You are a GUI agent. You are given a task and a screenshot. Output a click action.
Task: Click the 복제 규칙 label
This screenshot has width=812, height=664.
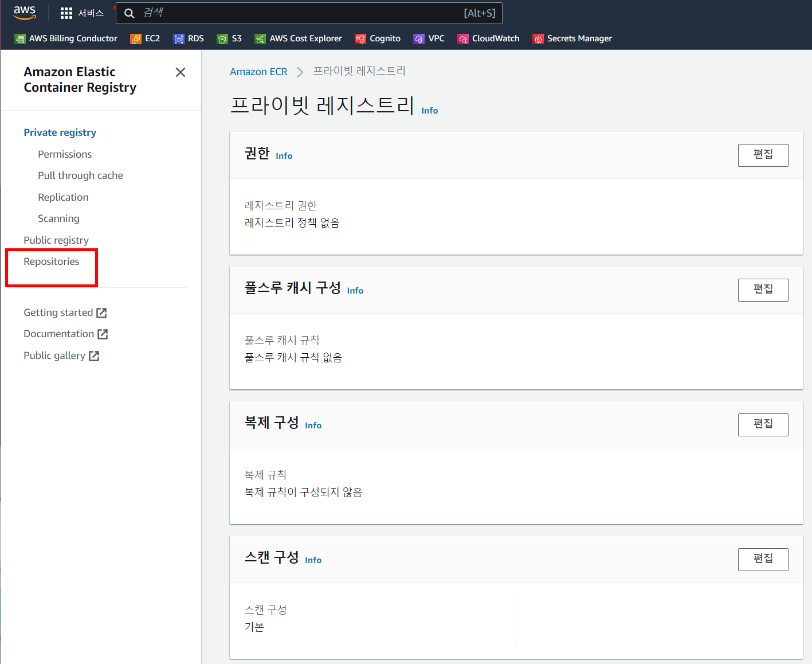pyautogui.click(x=266, y=475)
